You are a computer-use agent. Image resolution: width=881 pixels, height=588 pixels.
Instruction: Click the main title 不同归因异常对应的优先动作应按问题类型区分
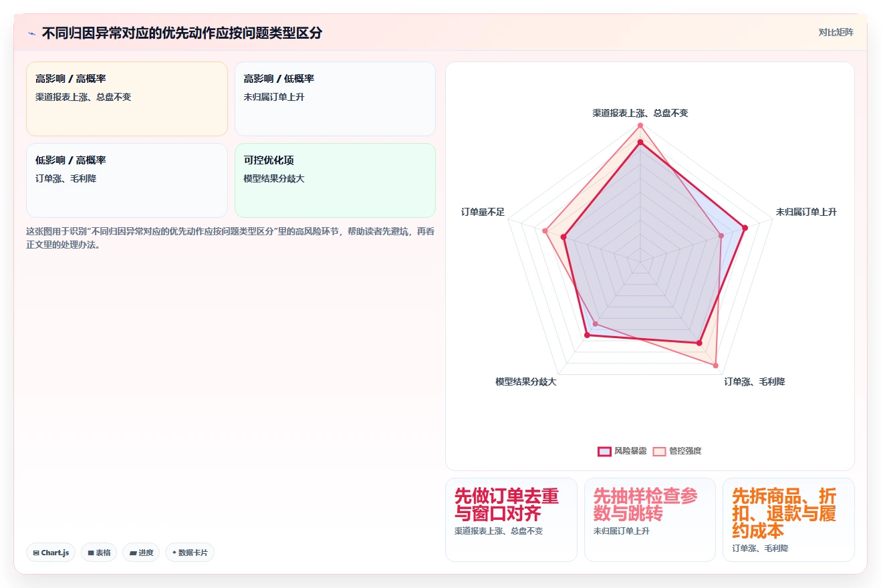(x=182, y=33)
